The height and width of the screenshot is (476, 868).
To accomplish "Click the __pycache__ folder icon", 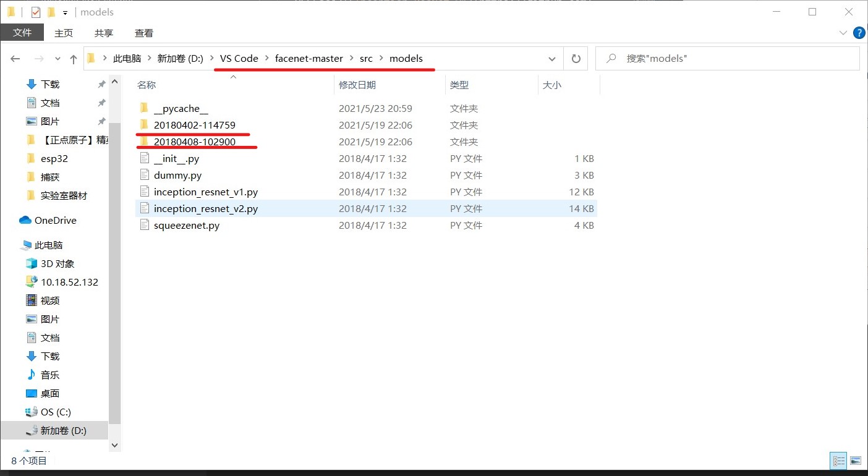I will click(x=144, y=108).
